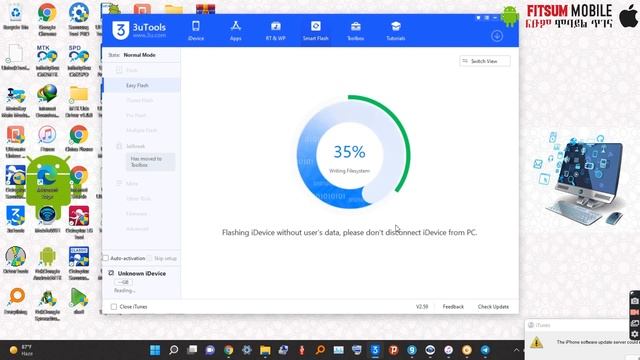Click the 3uTools shield logo
Image resolution: width=640 pixels, height=360 pixels.
(120, 30)
